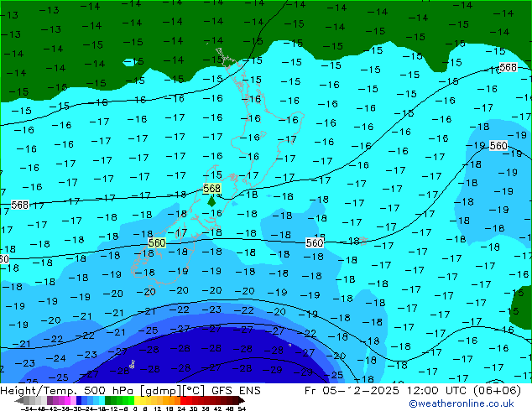Click the 'Height/Temp. 500 hPa' title text
This screenshot has height=411, width=532.
tap(68, 390)
